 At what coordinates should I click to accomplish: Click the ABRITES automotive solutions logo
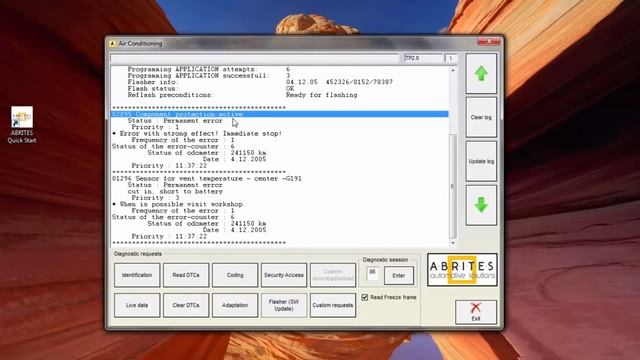coord(462,270)
